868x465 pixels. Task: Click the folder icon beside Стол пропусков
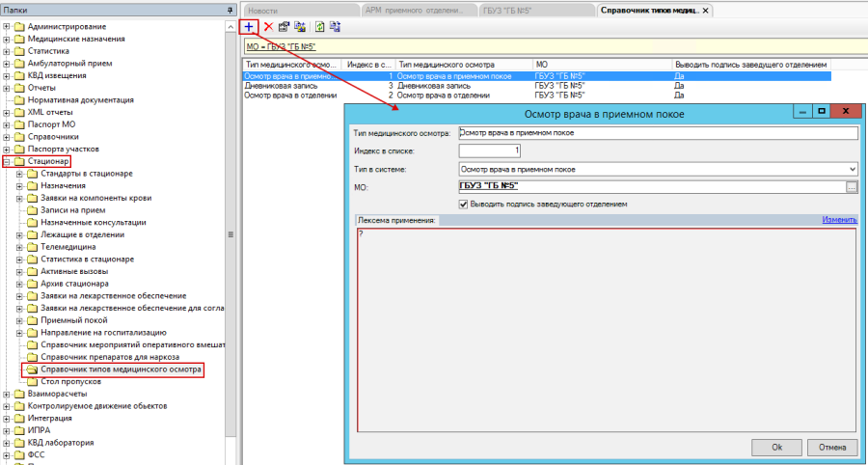pyautogui.click(x=33, y=381)
